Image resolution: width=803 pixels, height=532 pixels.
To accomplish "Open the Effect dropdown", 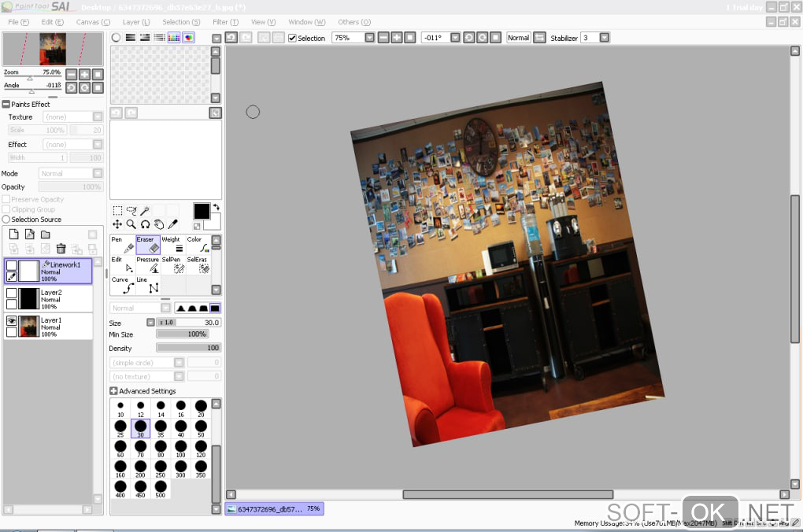I will click(98, 144).
